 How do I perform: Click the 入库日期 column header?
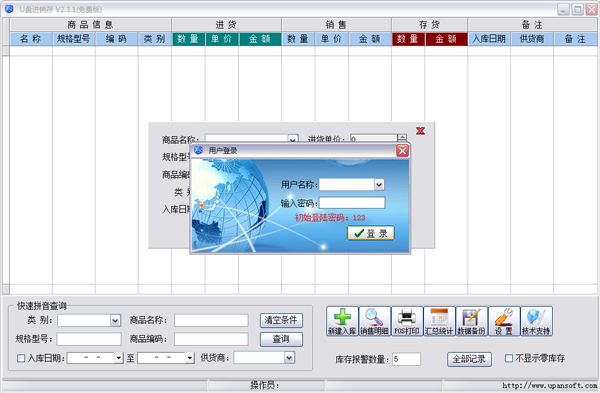pos(489,39)
